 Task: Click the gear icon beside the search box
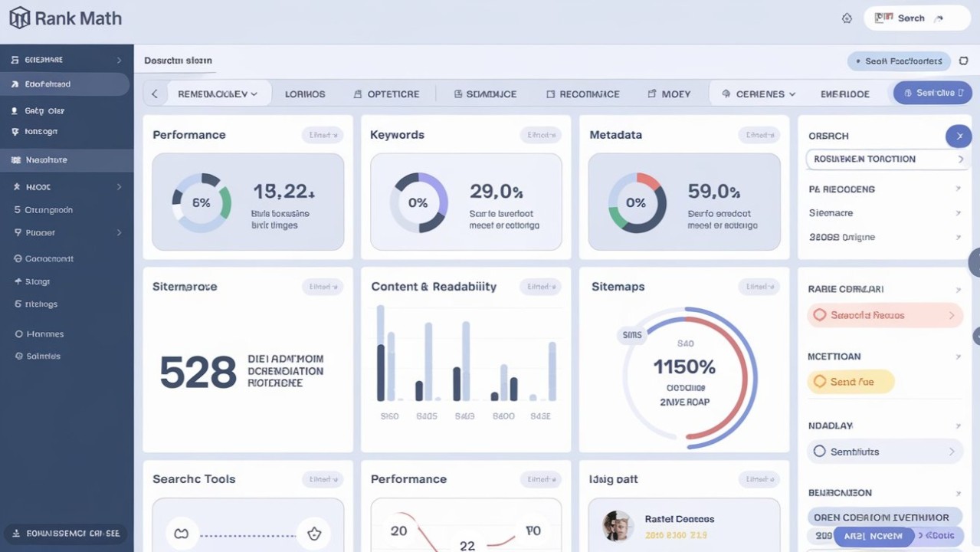pos(847,18)
